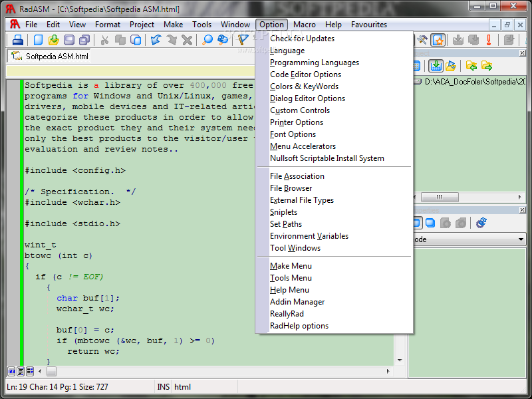Screen dimensions: 532x399
Task: Click the folder forward green arrow icon
Action: pos(487,66)
